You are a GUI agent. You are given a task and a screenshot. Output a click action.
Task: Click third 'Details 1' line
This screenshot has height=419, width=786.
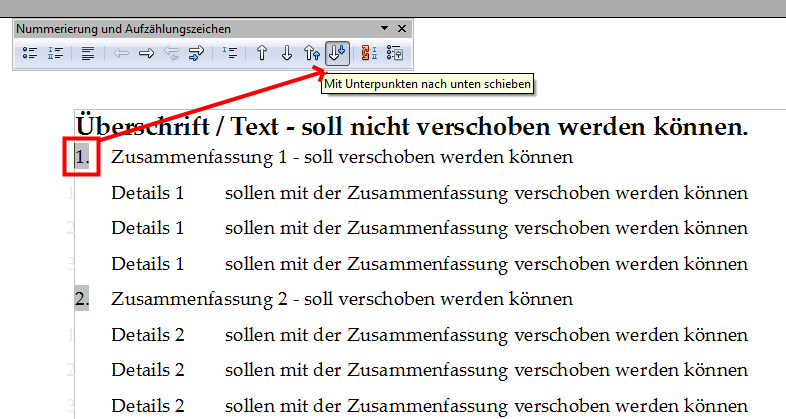[430, 264]
